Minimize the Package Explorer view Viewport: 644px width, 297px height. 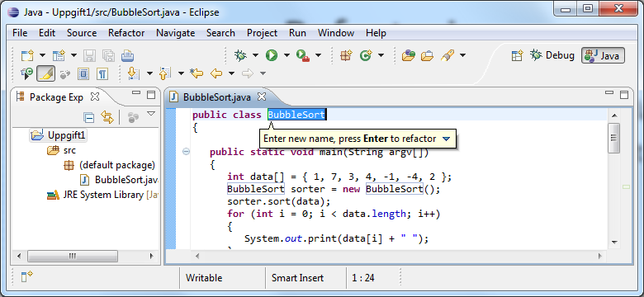136,93
